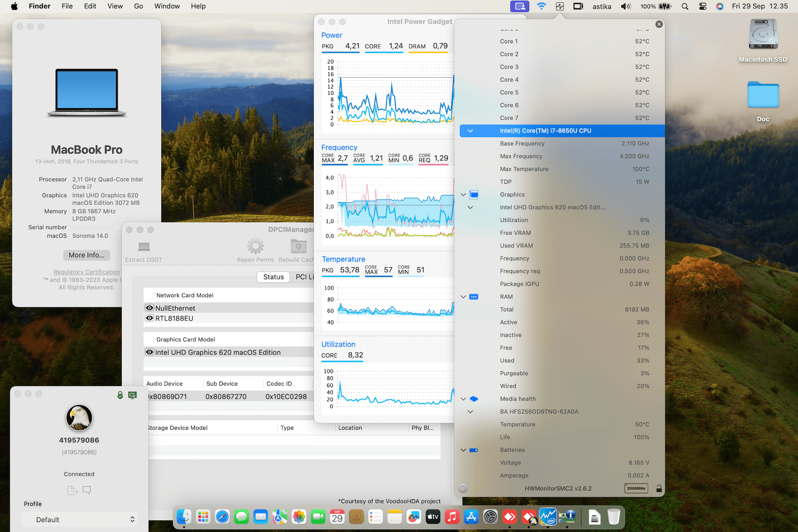Image resolution: width=798 pixels, height=532 pixels.
Task: Toggle the RTL8188EU visibility eye
Action: (149, 318)
